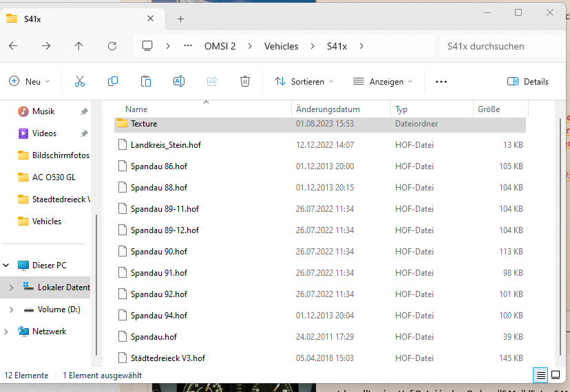The height and width of the screenshot is (392, 570).
Task: Click the Neu new item button
Action: [29, 81]
